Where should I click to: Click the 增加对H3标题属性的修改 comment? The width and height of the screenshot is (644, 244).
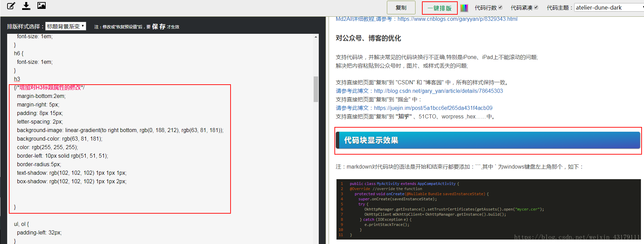(50, 88)
